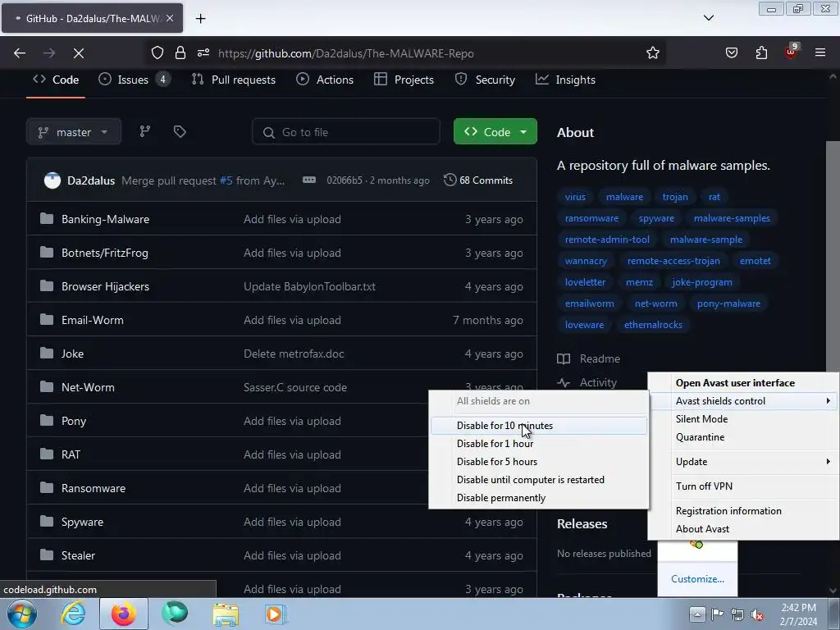840x630 pixels.
Task: Open the Security tab
Action: click(485, 80)
